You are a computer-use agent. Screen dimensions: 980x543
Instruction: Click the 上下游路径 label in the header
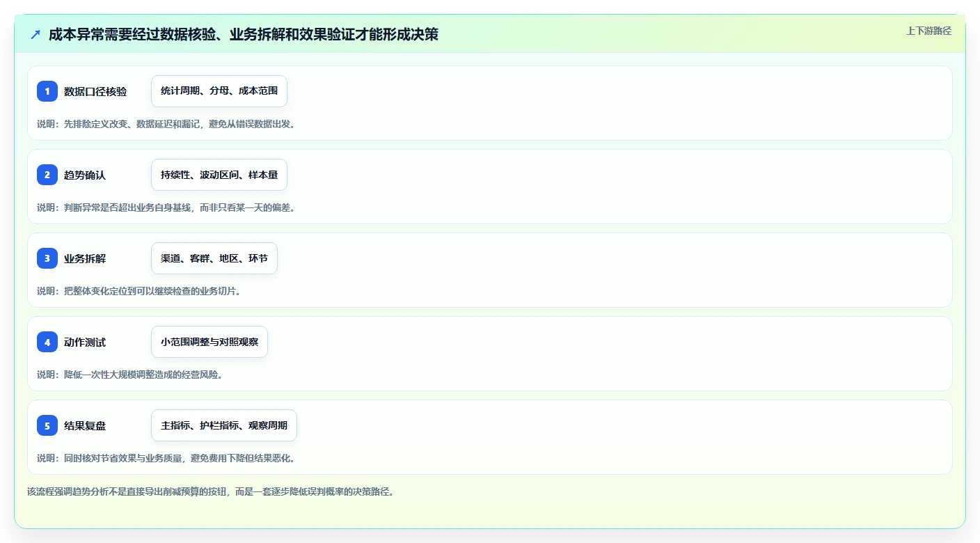[928, 31]
